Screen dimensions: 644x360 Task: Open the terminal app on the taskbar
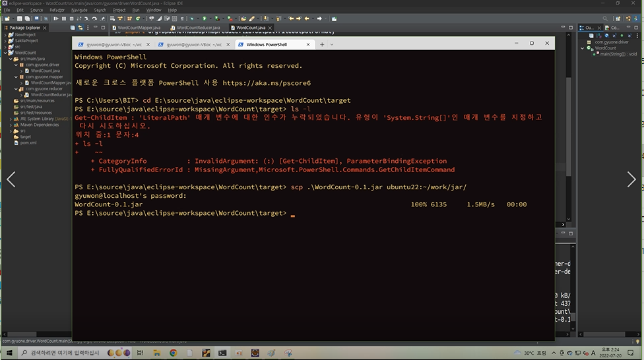coord(222,353)
